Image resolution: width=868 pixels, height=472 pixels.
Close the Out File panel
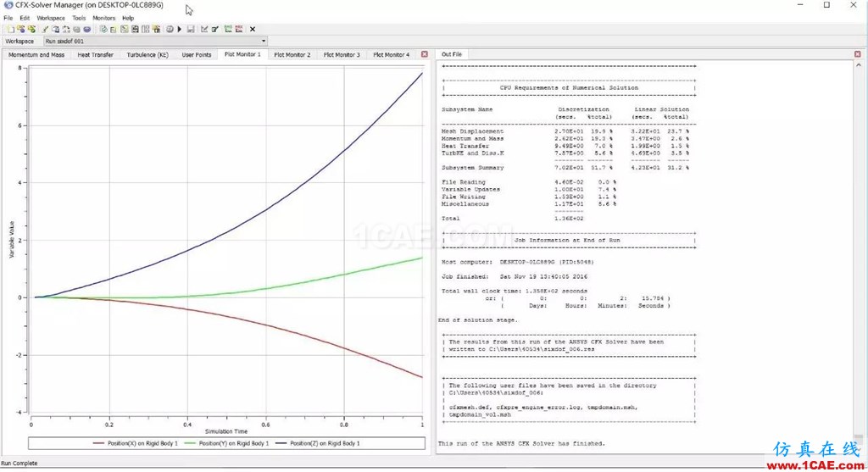click(x=858, y=54)
